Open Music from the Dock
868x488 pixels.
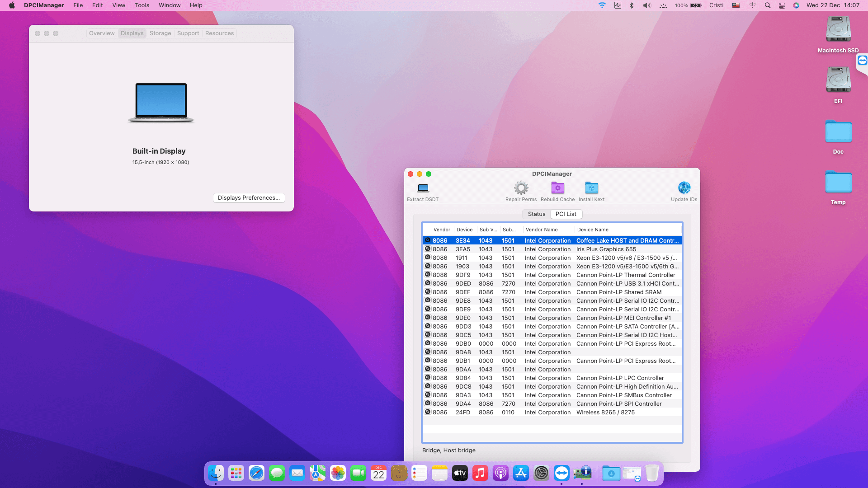(480, 473)
